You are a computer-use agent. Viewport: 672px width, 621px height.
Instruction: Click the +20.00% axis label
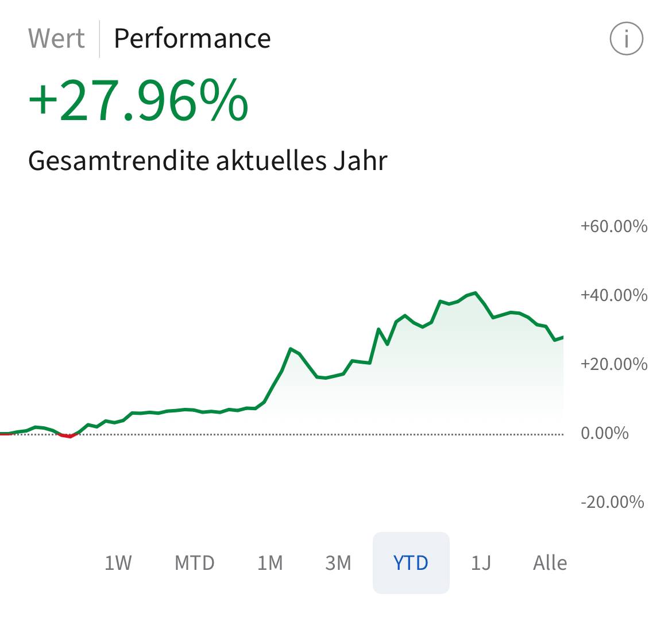pos(613,364)
